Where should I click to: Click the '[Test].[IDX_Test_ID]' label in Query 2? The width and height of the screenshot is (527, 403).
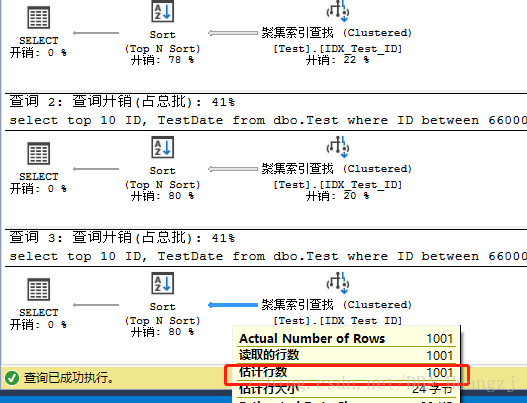pyautogui.click(x=337, y=185)
